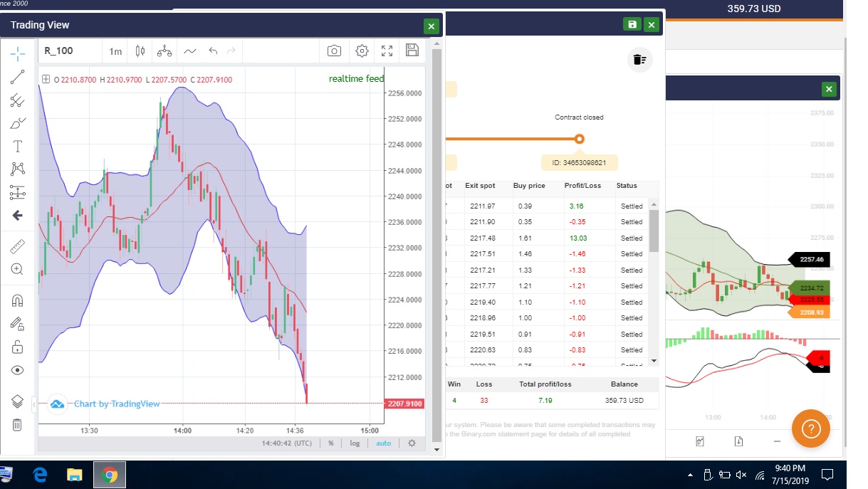Select the pitchfork drawing tool
This screenshot has width=868, height=489.
[x=18, y=100]
